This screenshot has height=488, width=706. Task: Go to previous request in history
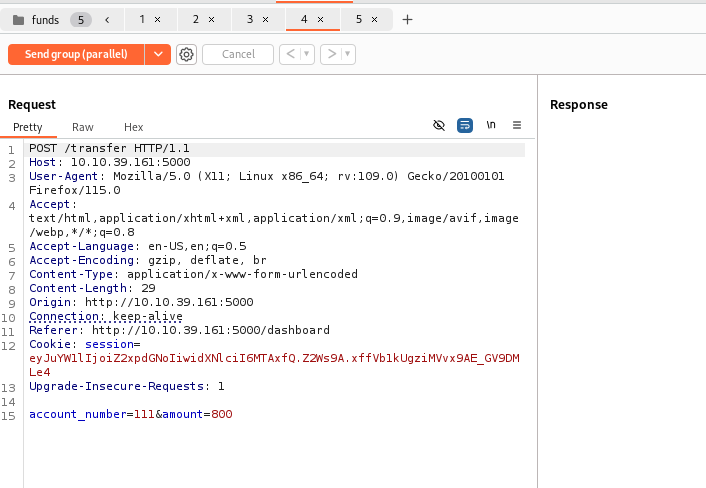[289, 55]
